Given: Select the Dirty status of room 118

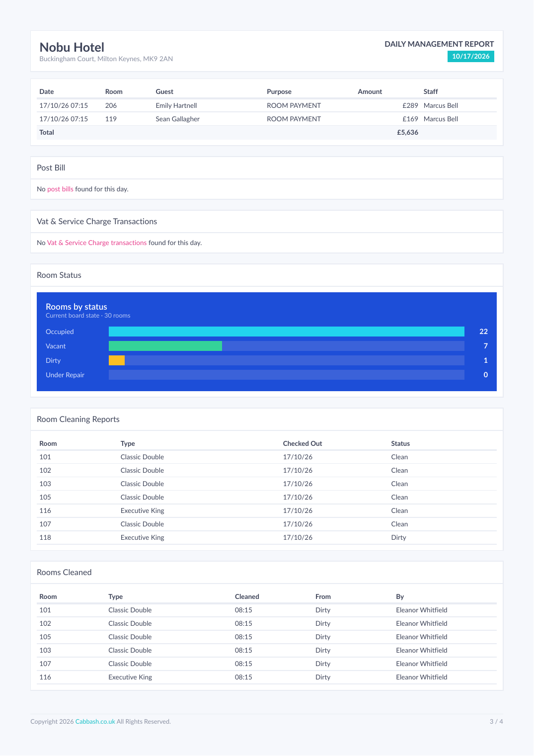Looking at the screenshot, I should (399, 537).
